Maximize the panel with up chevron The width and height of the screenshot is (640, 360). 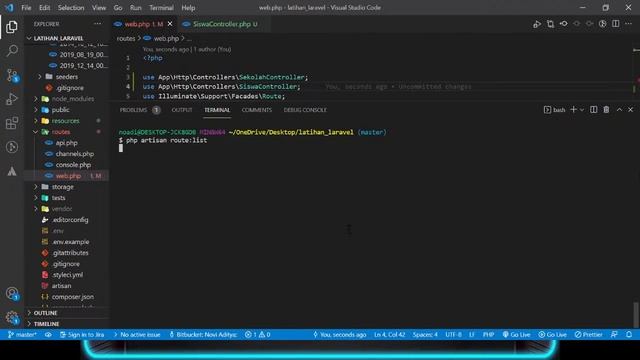[619, 110]
